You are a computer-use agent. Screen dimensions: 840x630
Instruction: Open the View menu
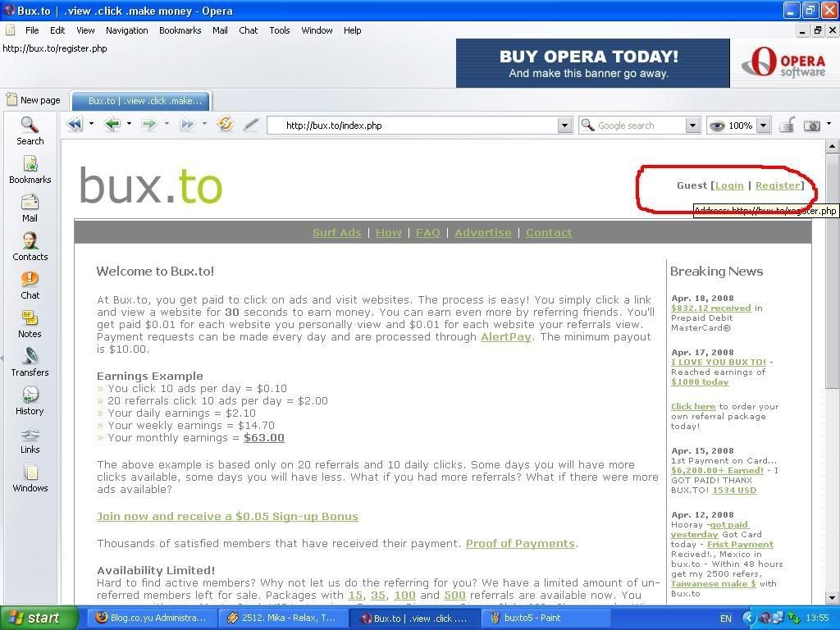pos(85,30)
